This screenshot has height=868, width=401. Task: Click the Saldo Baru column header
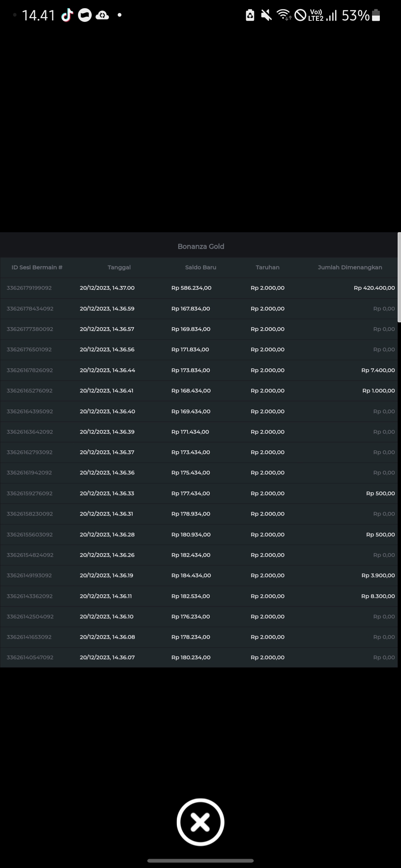[200, 267]
